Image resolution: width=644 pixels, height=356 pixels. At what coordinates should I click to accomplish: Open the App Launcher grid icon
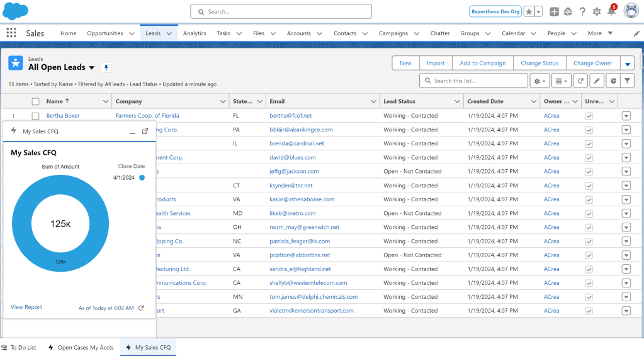(x=11, y=33)
